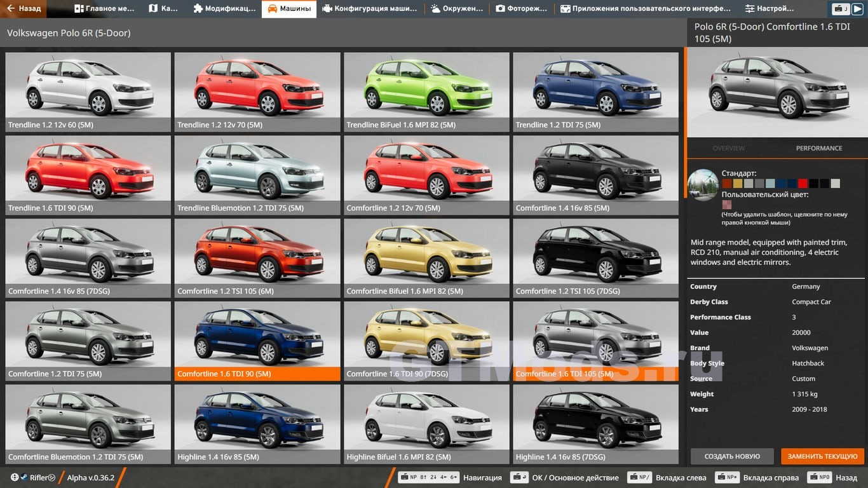
Task: Choose Highline 1.4 16v 85 (7DSG) config
Action: (x=596, y=424)
